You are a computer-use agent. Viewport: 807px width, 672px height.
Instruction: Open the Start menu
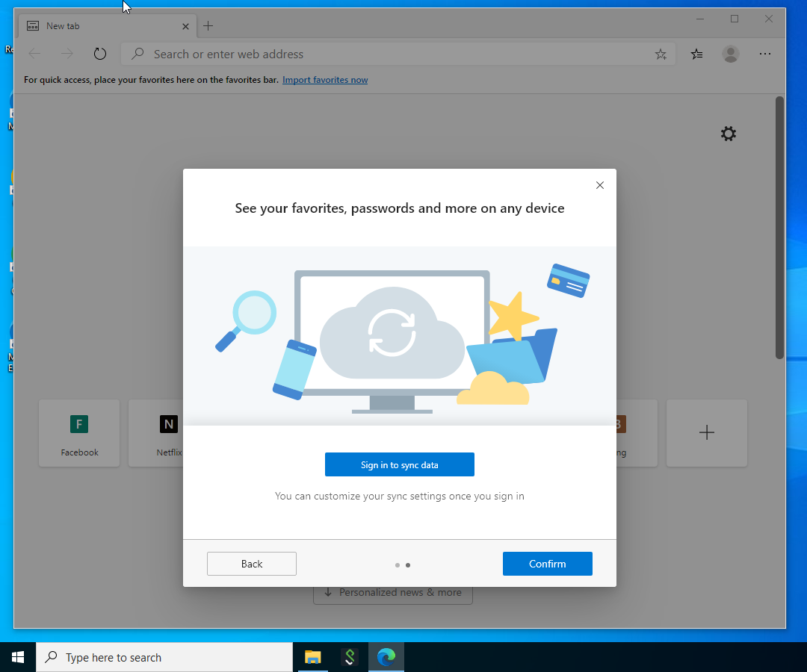[17, 657]
